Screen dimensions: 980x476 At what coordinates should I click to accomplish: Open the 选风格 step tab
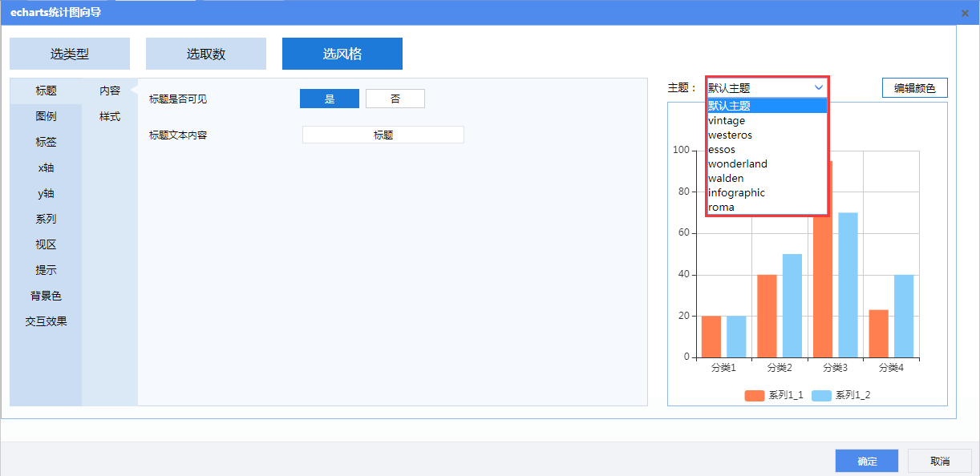tap(342, 54)
